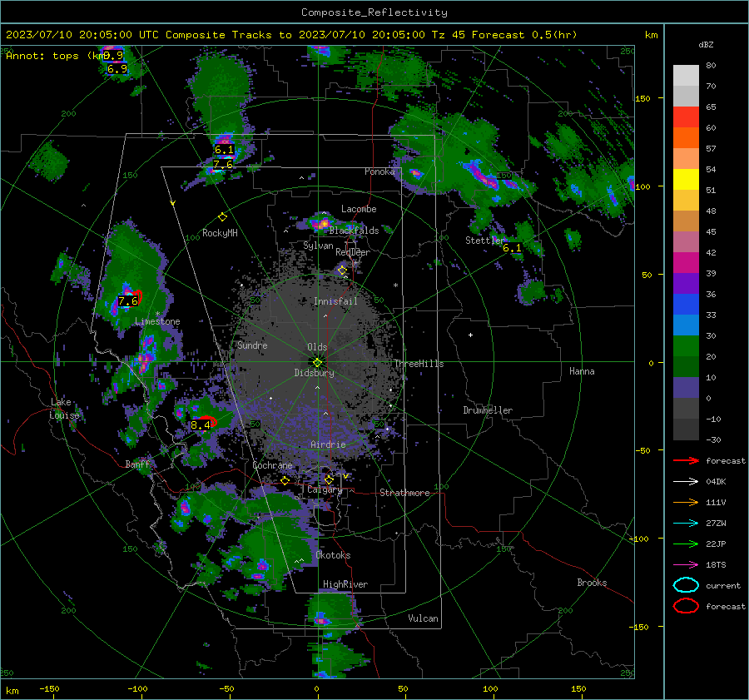The image size is (749, 700).
Task: Click the red forecast ellipse beside the 8.4 label
Action: (x=208, y=421)
